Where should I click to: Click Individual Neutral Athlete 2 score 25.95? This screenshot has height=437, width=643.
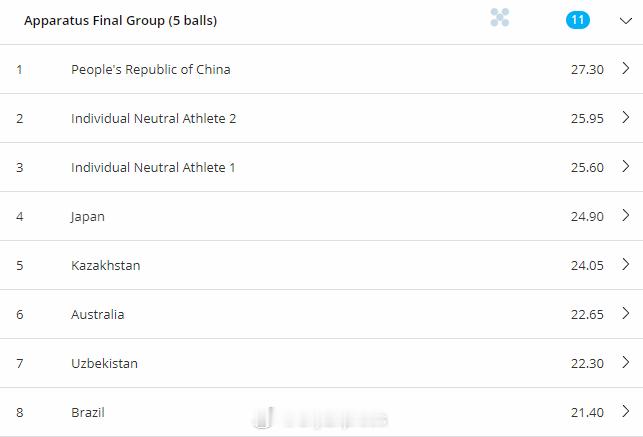586,118
